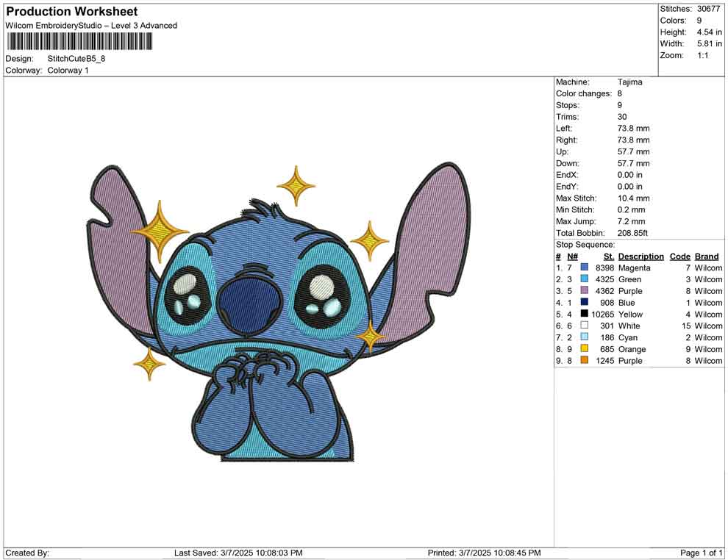Click the Orange description in stop 8
The width and height of the screenshot is (728, 560).
(x=632, y=349)
